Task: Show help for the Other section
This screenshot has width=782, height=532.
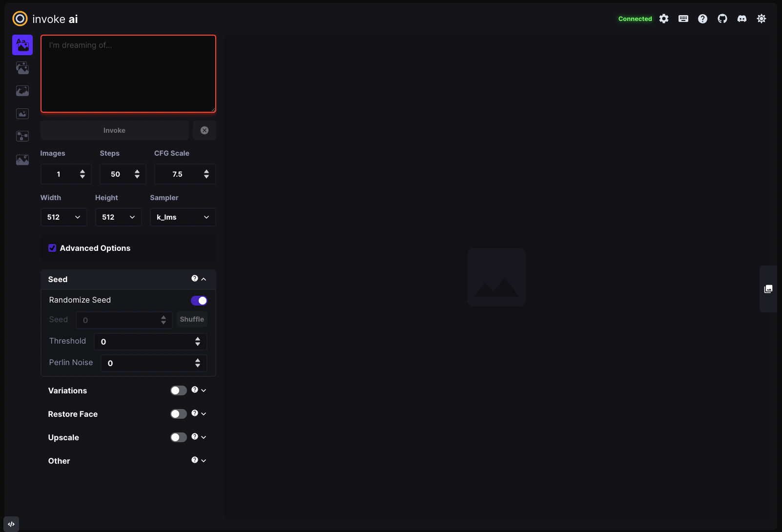Action: pos(195,460)
